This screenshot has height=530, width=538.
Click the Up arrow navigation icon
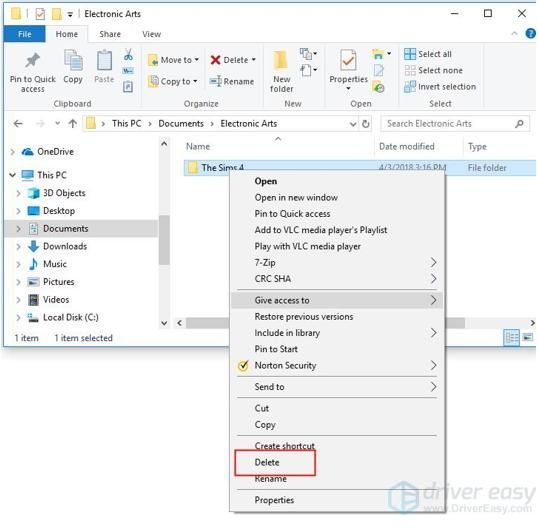[x=72, y=123]
